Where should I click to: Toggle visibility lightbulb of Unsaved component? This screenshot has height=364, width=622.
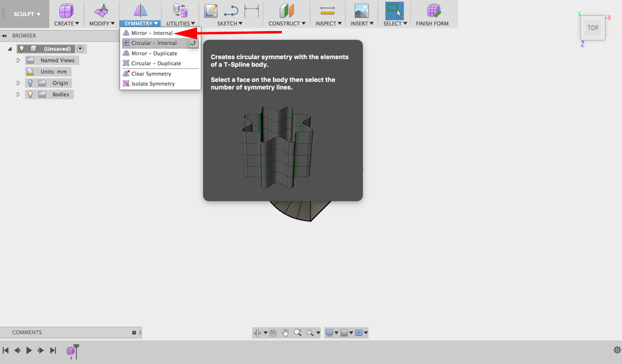pyautogui.click(x=21, y=48)
